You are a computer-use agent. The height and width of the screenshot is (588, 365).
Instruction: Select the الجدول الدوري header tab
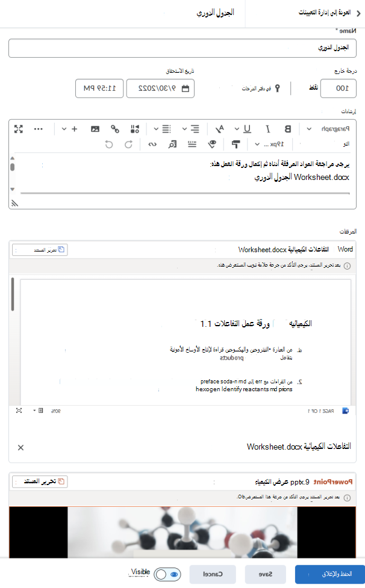click(x=215, y=13)
